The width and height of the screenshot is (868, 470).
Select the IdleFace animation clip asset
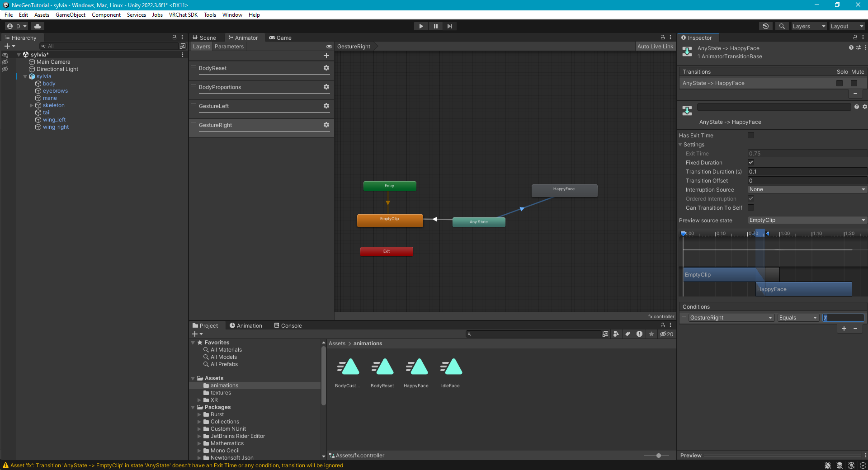coord(451,373)
